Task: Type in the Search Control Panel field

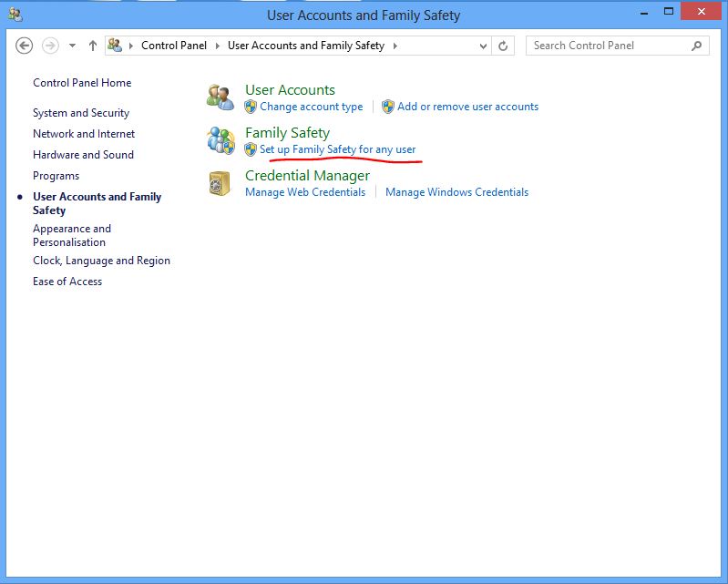Action: coord(606,46)
